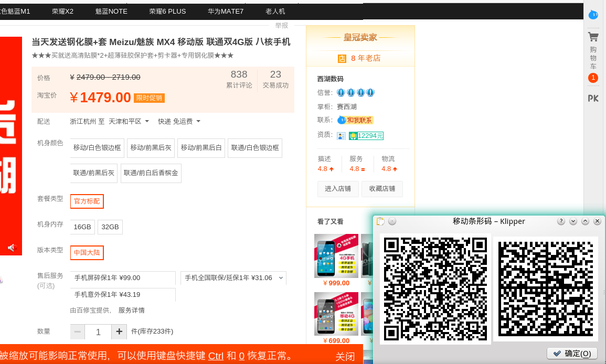Select color 移动/前黑后灰
606x364 pixels.
[x=151, y=148]
